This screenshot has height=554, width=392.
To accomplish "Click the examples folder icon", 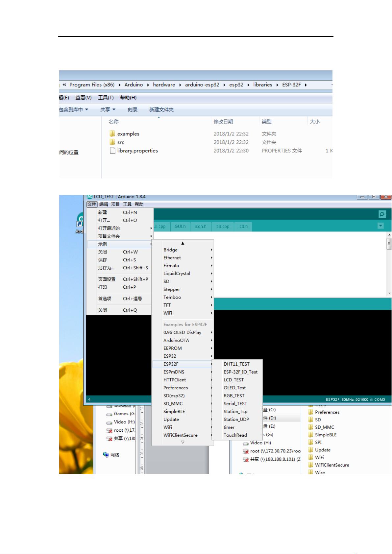I will (x=112, y=133).
